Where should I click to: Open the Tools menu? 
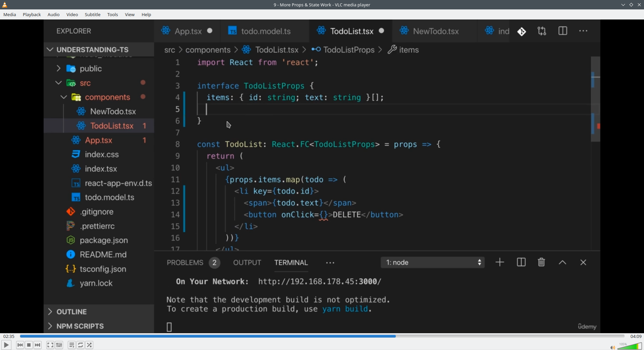tap(113, 14)
